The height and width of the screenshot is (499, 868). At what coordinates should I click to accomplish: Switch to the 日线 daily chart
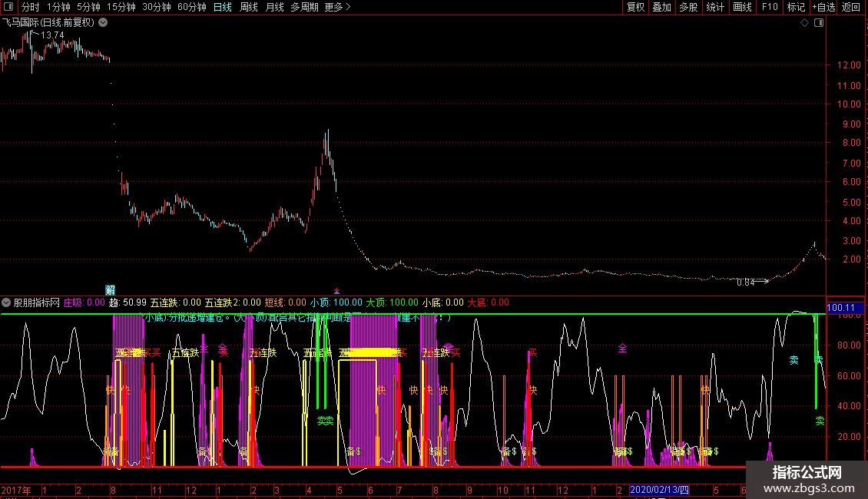point(223,8)
